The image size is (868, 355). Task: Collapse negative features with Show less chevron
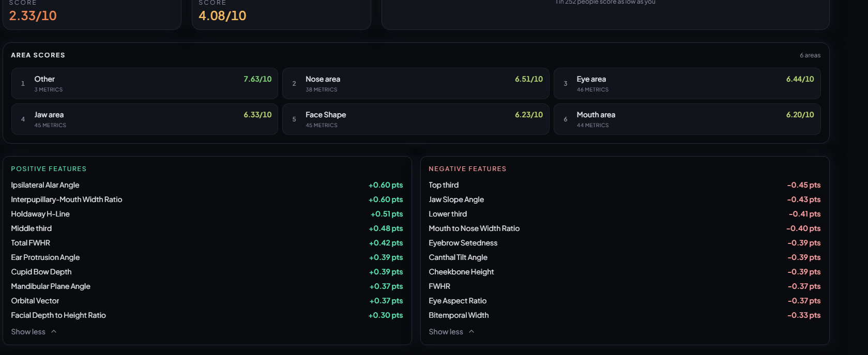coord(451,332)
